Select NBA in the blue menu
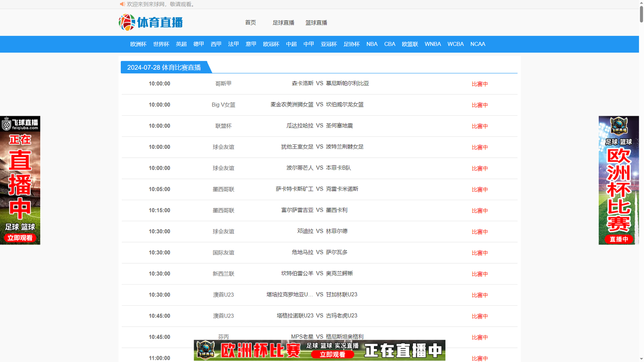644x362 pixels. [372, 44]
